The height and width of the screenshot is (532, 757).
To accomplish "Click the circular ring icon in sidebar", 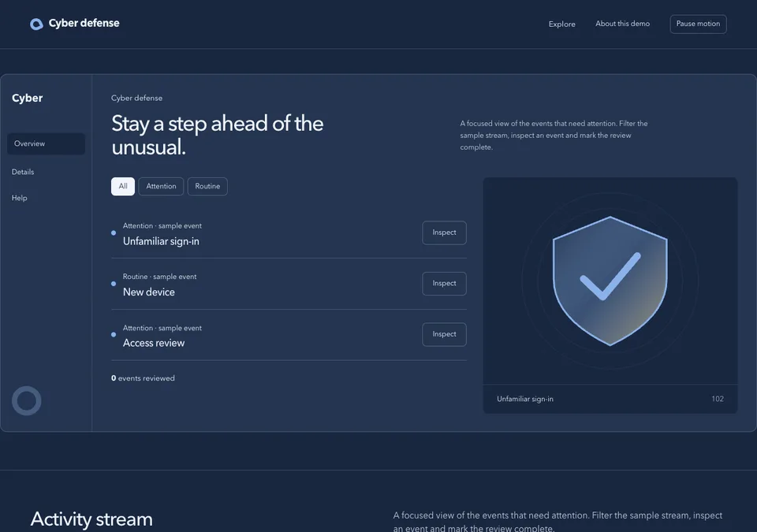I will [27, 400].
